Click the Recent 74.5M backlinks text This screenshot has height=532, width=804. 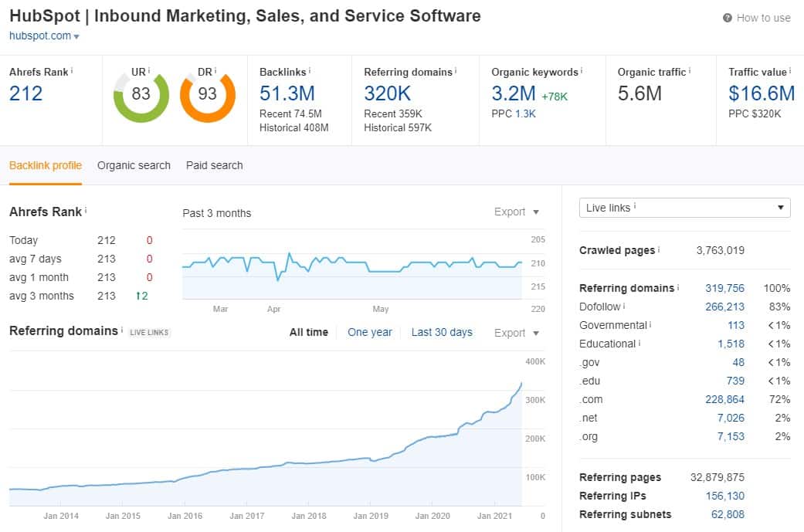point(290,114)
